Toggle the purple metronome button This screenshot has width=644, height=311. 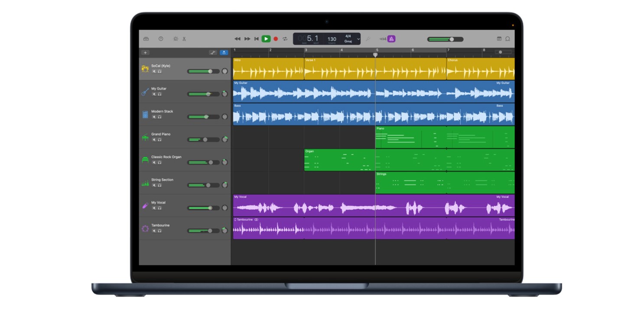coord(391,39)
